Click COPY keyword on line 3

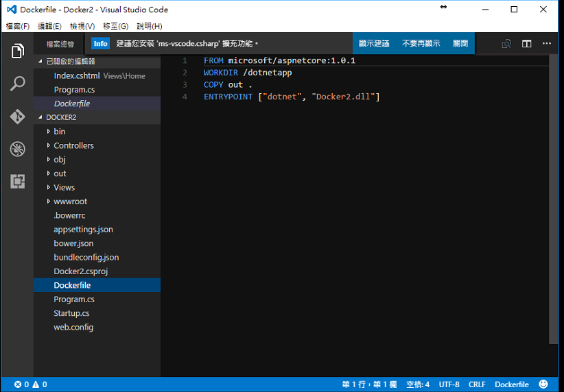(x=213, y=84)
